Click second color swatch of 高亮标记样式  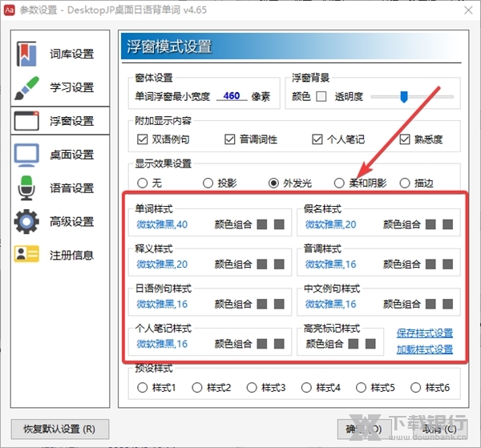click(x=370, y=344)
